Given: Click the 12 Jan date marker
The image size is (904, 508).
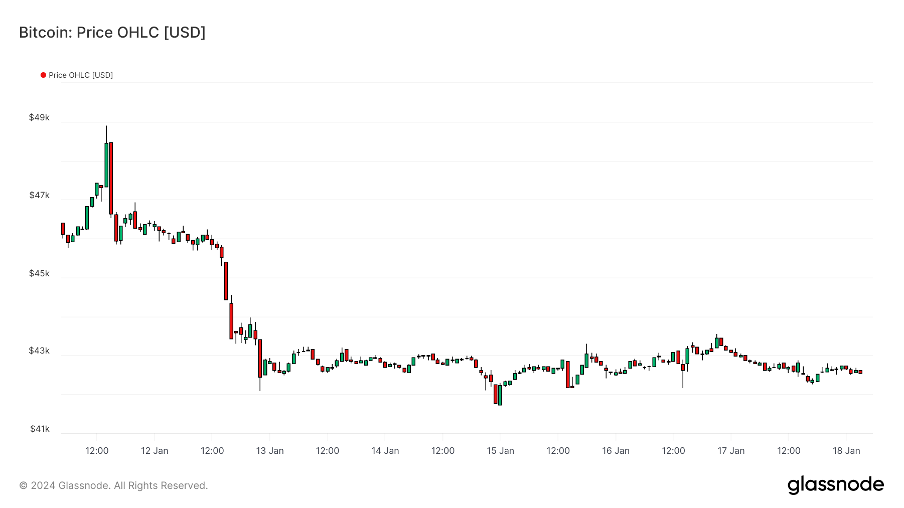Looking at the screenshot, I should [154, 451].
